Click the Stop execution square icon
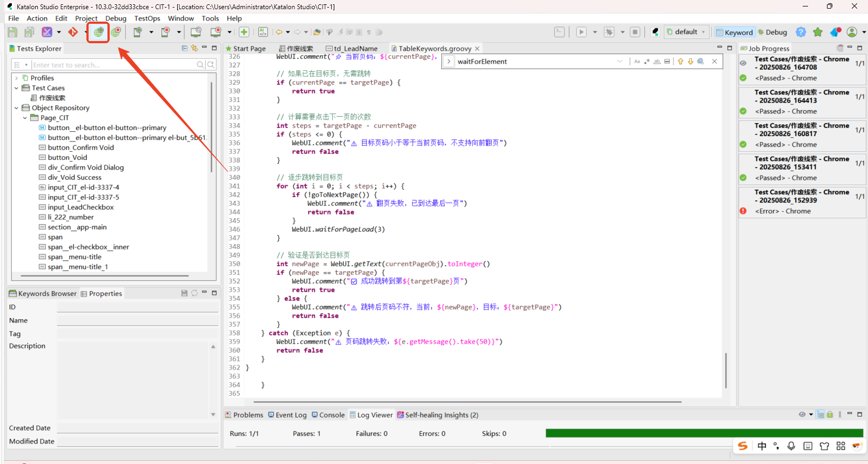This screenshot has width=868, height=464. tap(635, 32)
